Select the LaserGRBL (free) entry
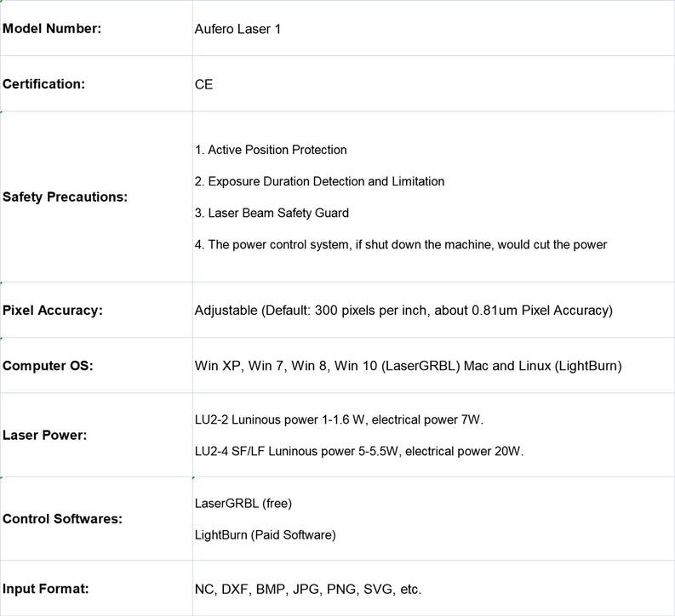This screenshot has width=675, height=616. click(243, 503)
